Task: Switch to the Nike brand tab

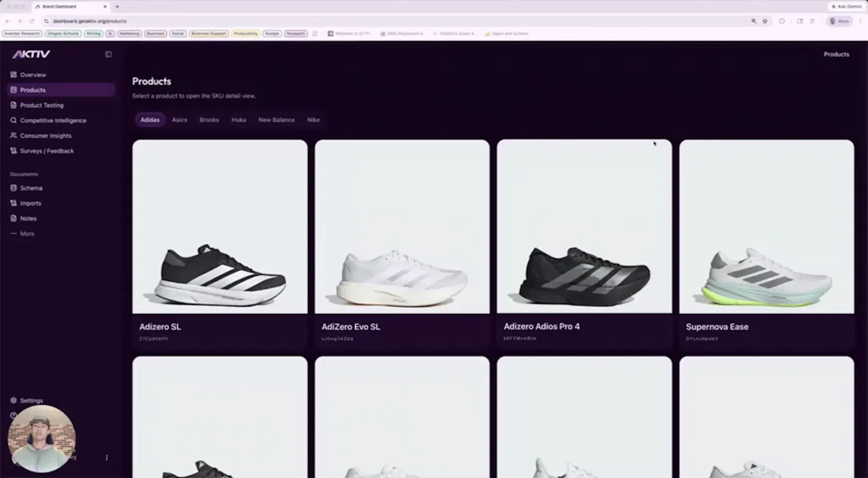Action: click(x=314, y=120)
